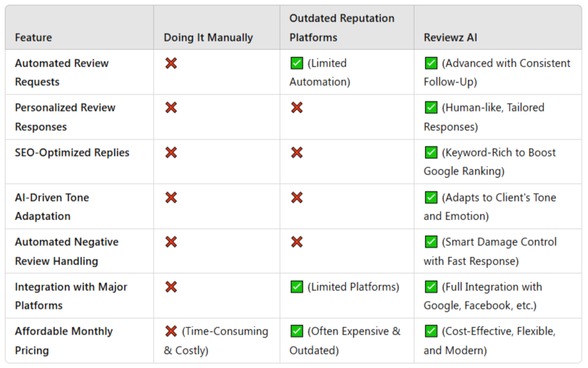
Task: Click green check beside Cost-Effective, Flexible, and Modern
Action: tap(431, 332)
